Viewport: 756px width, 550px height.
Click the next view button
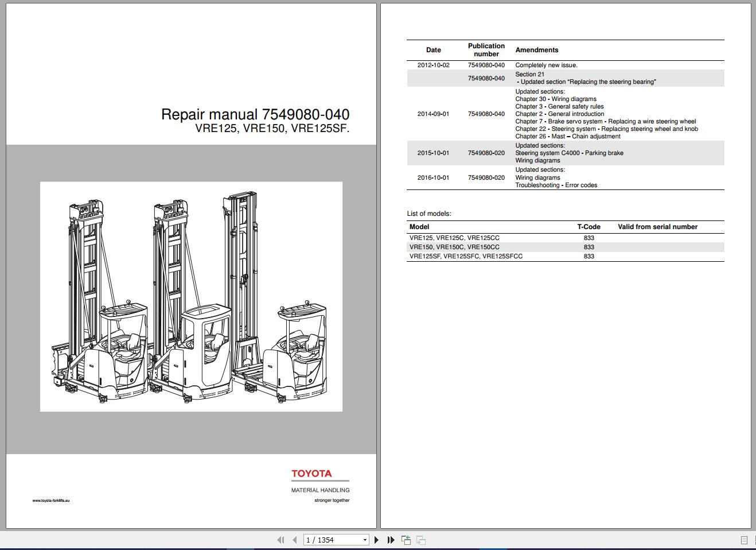coord(420,540)
